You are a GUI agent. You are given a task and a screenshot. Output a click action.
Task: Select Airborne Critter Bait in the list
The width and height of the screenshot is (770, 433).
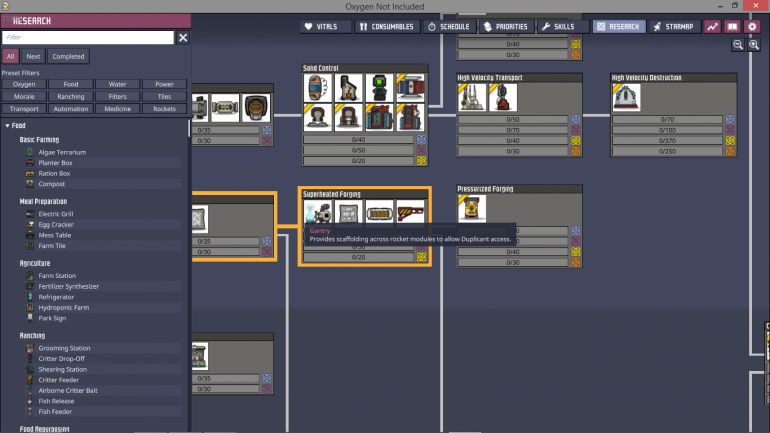[103, 390]
